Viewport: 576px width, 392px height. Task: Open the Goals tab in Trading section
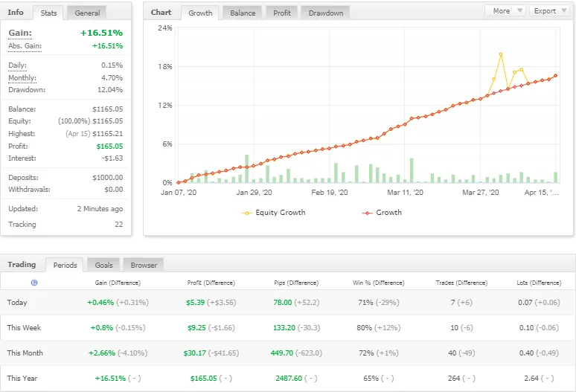pyautogui.click(x=103, y=265)
